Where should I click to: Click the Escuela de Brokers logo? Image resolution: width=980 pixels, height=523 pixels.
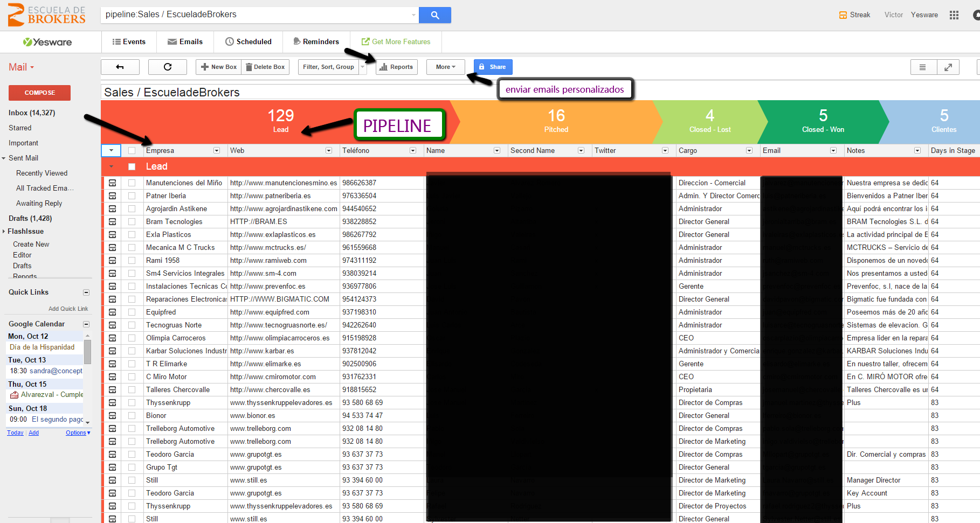(x=46, y=15)
